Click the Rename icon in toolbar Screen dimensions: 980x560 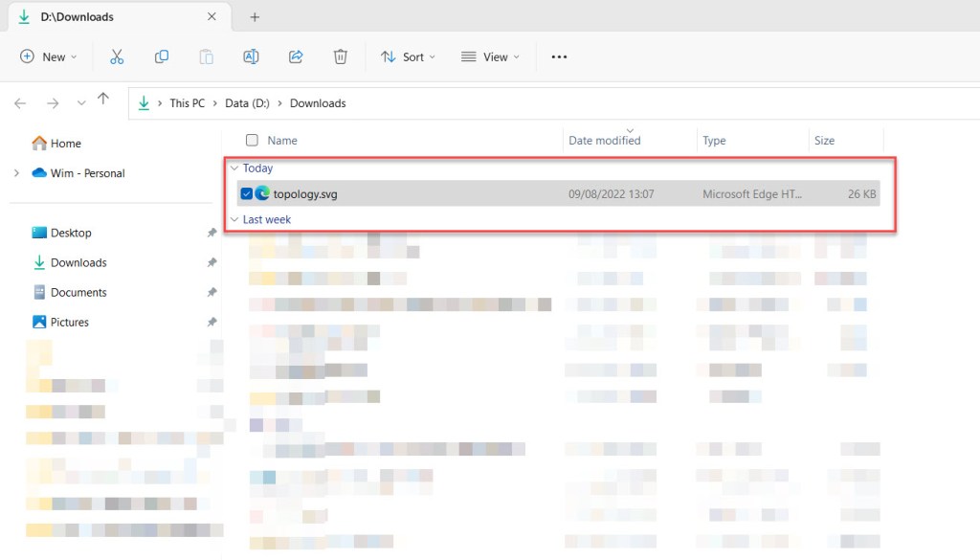click(251, 56)
